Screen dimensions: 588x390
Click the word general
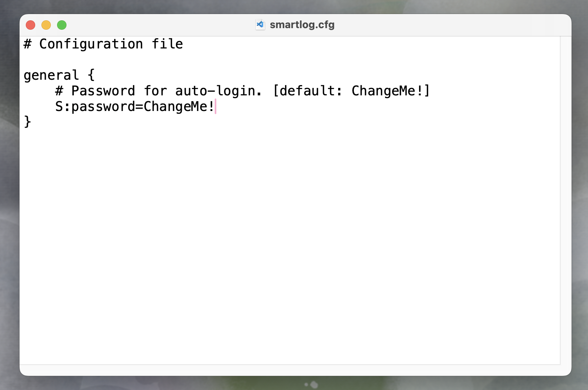tap(51, 75)
